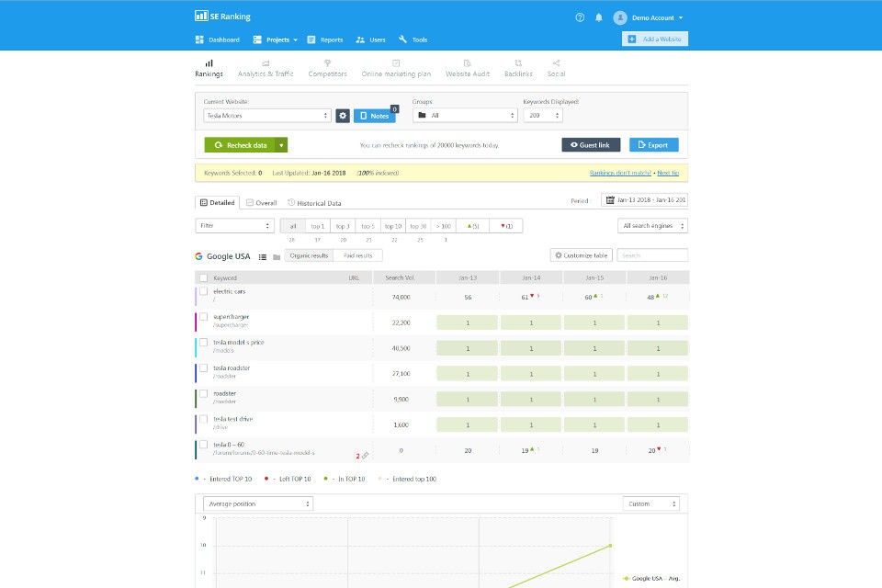Check the supercharger keyword
This screenshot has width=882, height=588.
[204, 317]
